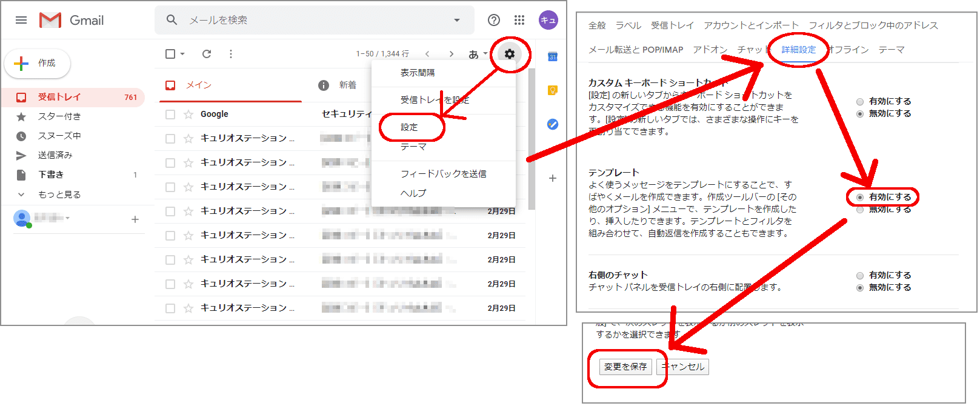
Task: Check the Google email row checkbox
Action: pyautogui.click(x=170, y=114)
